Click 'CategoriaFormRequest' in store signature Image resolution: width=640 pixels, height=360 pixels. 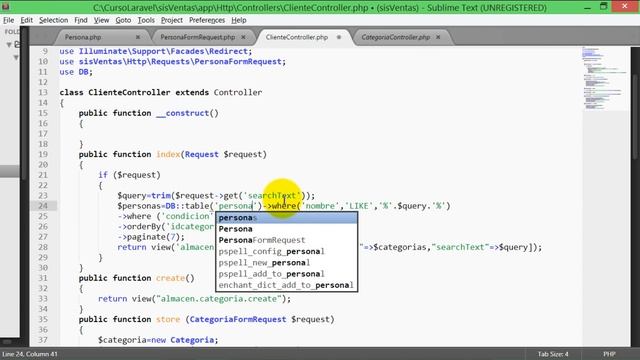(x=238, y=319)
